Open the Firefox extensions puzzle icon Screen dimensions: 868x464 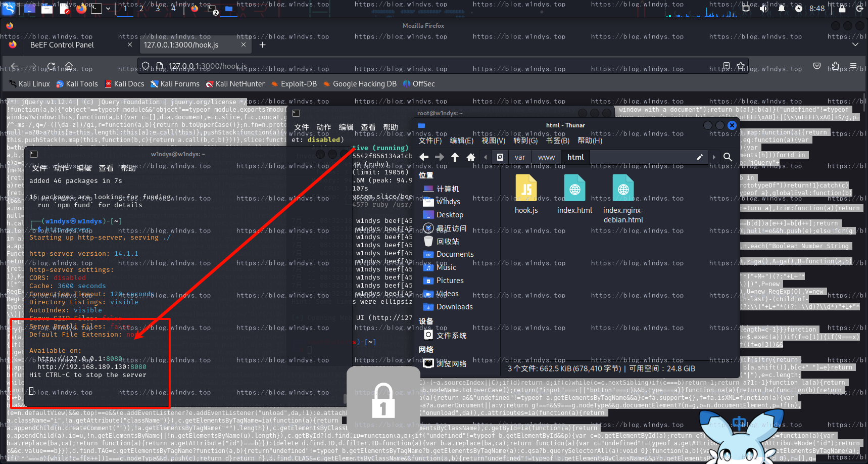tap(835, 66)
